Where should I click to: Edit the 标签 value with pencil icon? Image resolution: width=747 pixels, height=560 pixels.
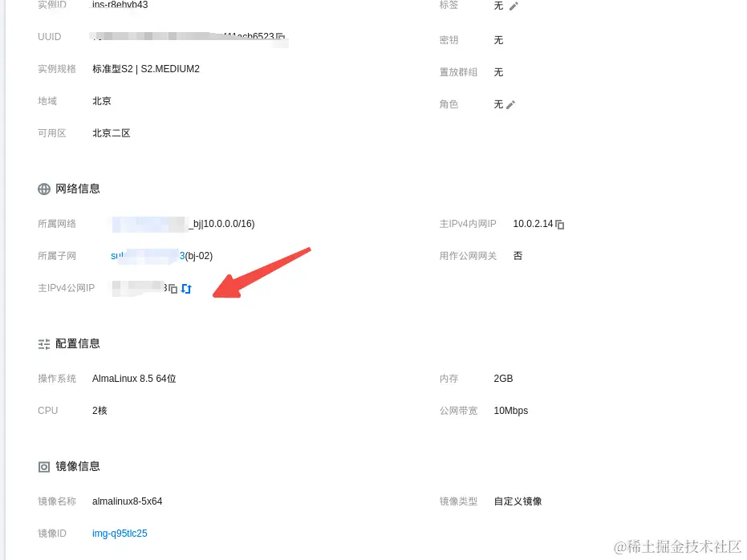[x=514, y=6]
